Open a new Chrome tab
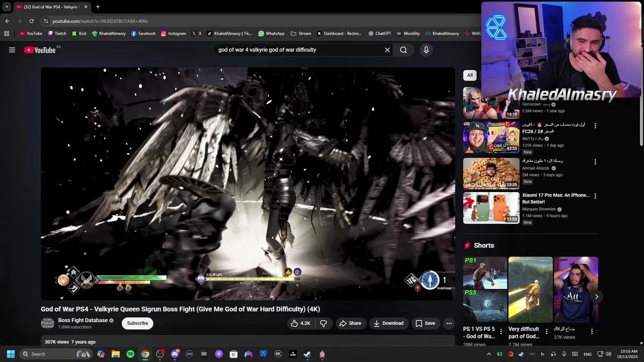This screenshot has height=362, width=644. pyautogui.click(x=98, y=7)
